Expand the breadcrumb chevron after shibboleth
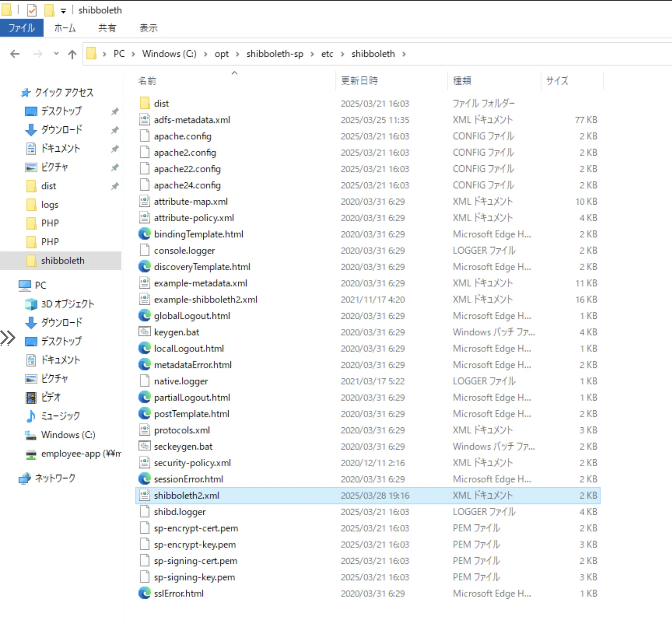The image size is (672, 628). (x=404, y=54)
